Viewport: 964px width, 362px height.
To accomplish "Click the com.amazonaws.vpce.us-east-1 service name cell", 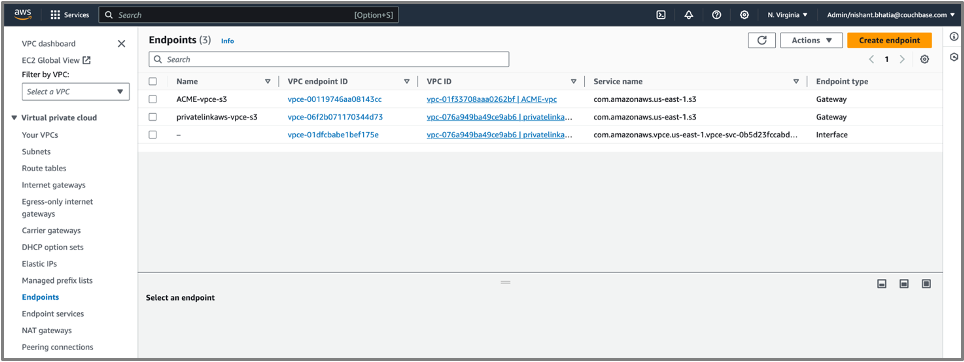I will (x=696, y=135).
